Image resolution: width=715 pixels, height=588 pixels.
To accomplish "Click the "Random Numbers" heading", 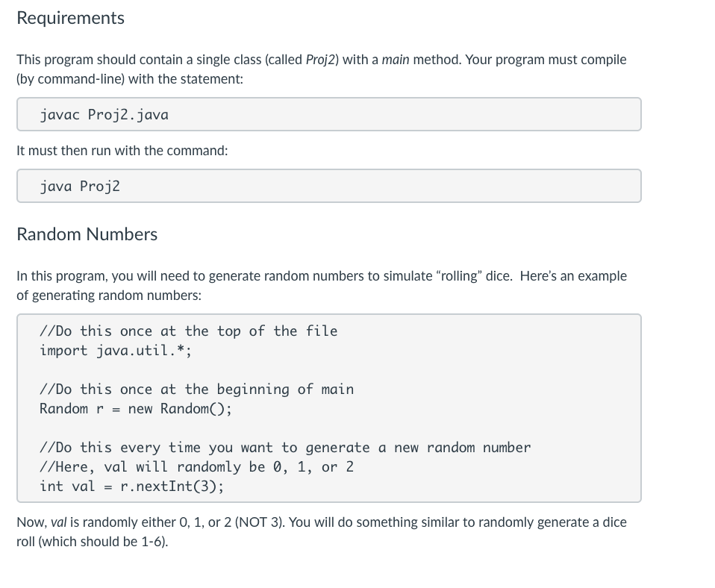I will click(x=87, y=234).
